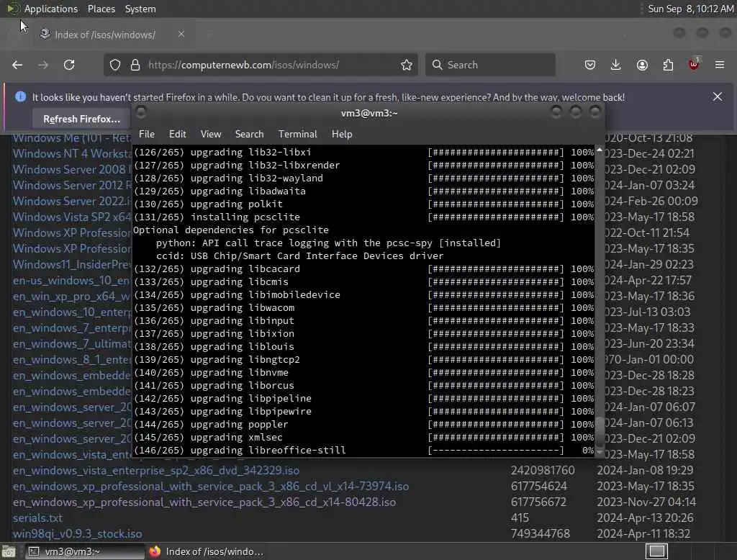Open the extensions puzzle icon
The width and height of the screenshot is (737, 560).
pyautogui.click(x=668, y=65)
